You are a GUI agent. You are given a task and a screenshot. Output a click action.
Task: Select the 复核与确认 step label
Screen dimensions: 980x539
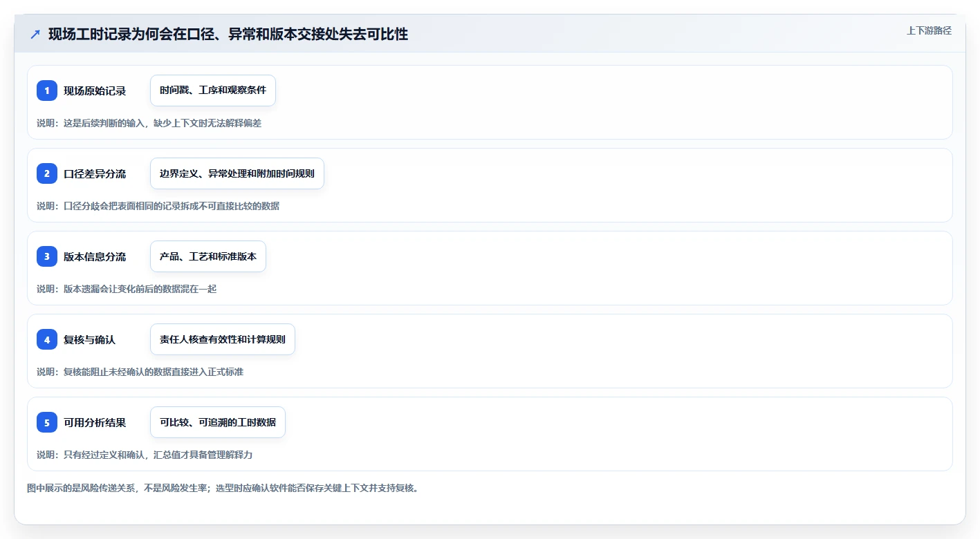pos(90,339)
